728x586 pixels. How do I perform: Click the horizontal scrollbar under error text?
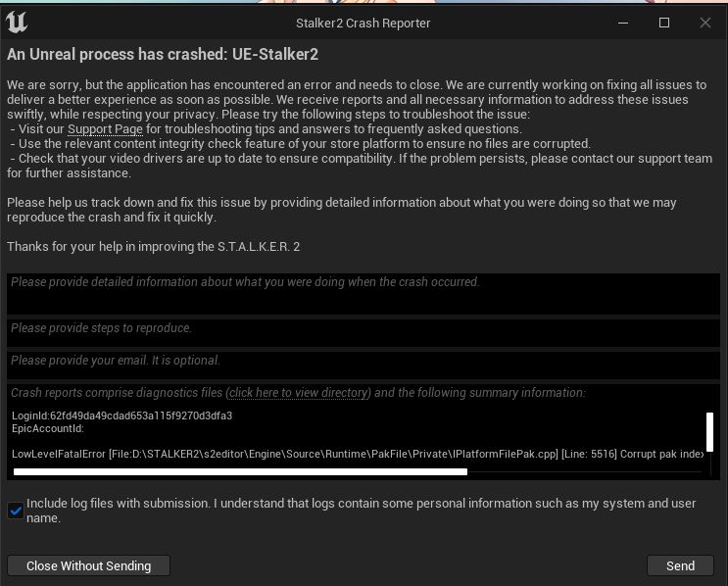(240, 471)
